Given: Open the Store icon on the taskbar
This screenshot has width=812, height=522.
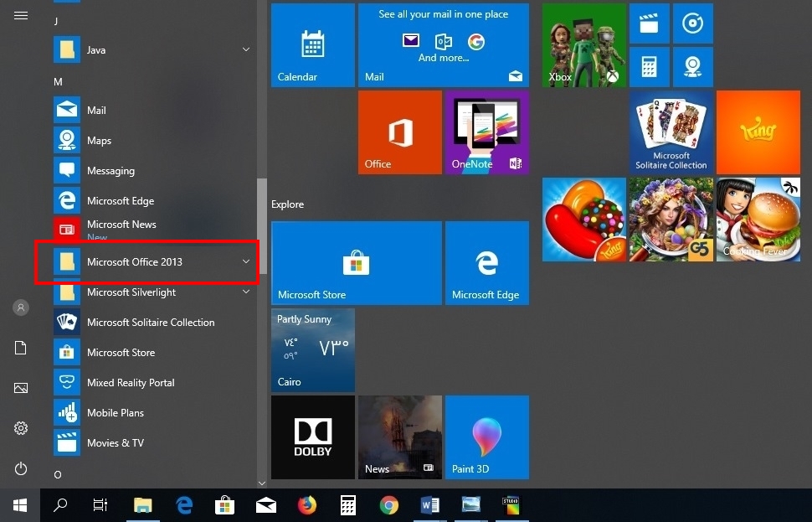Looking at the screenshot, I should pyautogui.click(x=224, y=505).
